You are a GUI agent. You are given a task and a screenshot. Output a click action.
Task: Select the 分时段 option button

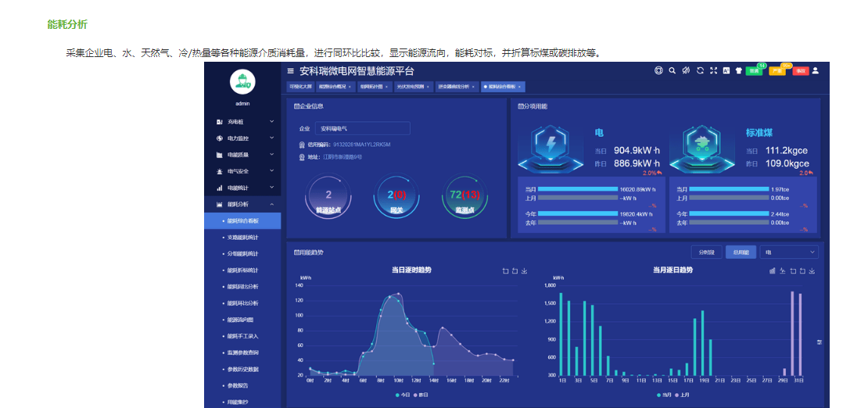pos(706,252)
